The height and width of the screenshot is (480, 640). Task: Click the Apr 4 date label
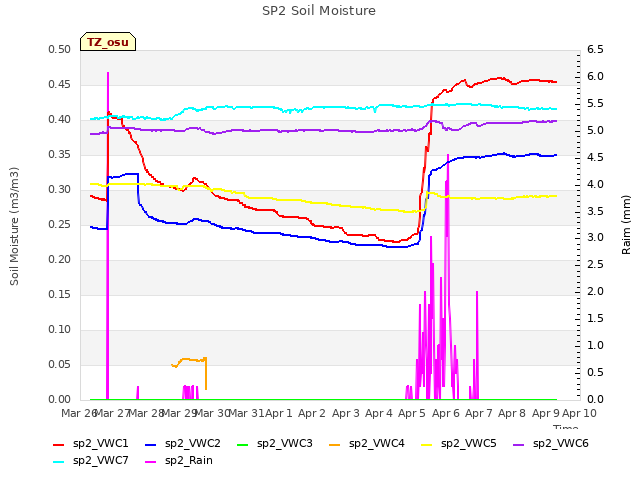(x=379, y=413)
